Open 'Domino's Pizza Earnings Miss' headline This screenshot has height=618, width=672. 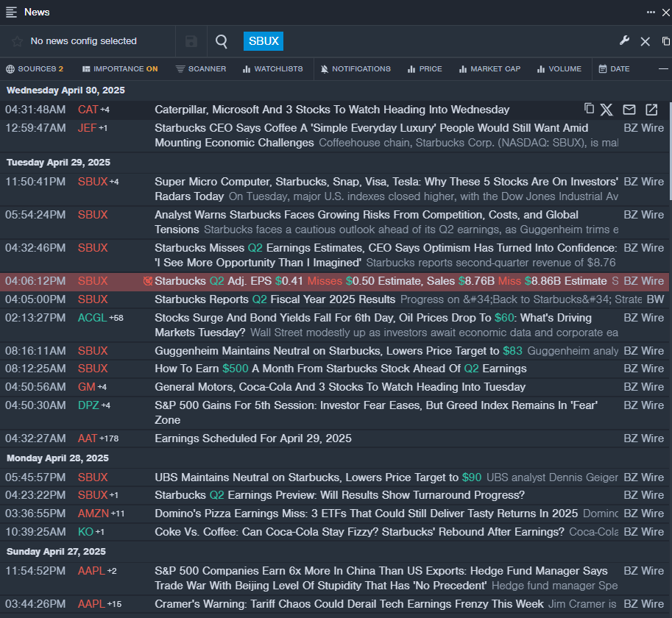point(367,513)
